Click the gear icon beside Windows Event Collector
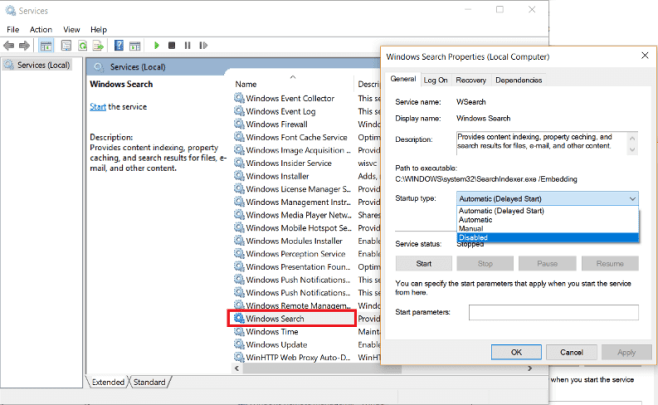This screenshot has width=658, height=405. click(239, 98)
